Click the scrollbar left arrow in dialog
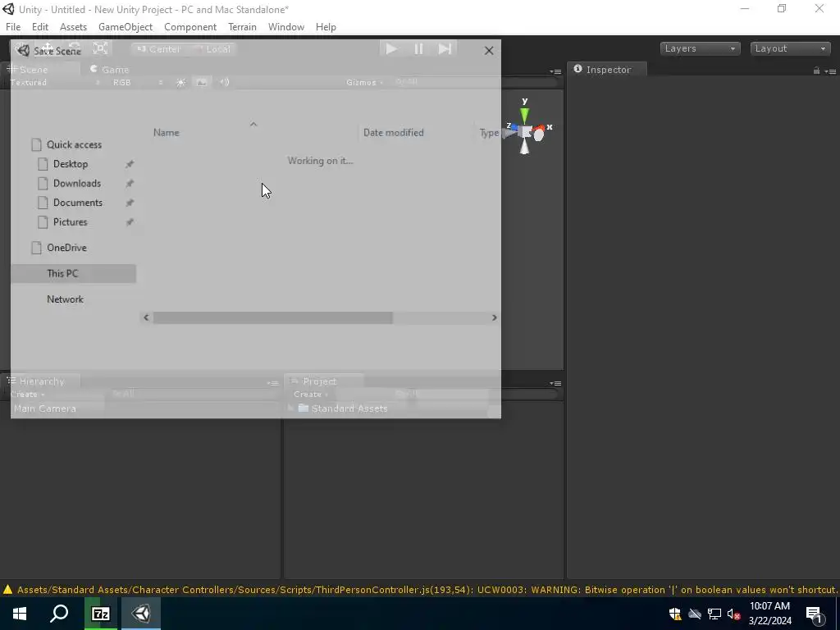Screen dimensions: 840x630 [x=146, y=317]
